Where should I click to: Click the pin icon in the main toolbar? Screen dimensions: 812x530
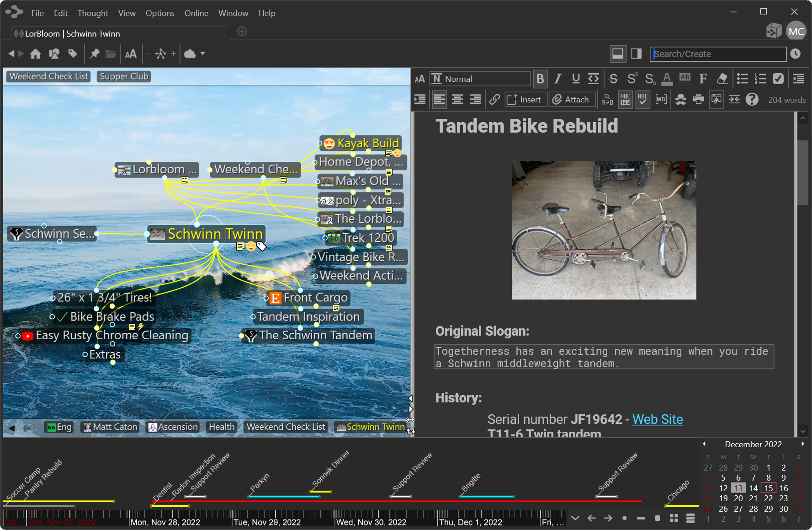[x=94, y=54]
